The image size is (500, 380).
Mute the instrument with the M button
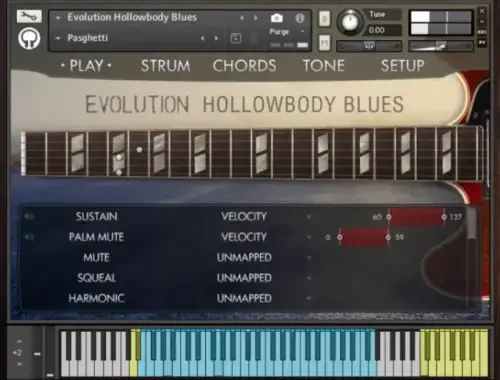click(x=324, y=43)
